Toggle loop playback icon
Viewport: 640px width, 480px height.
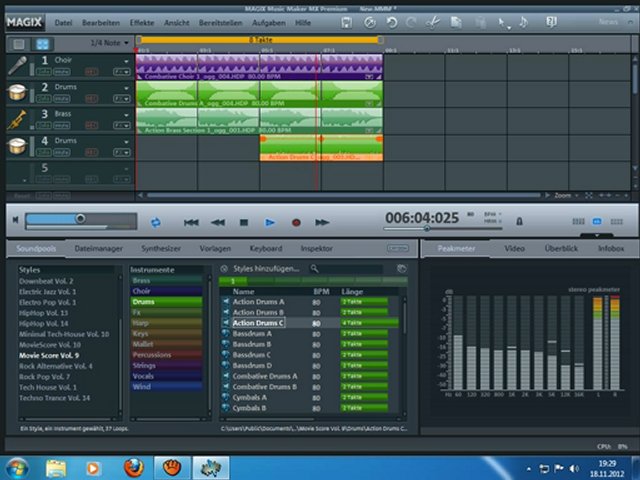pyautogui.click(x=156, y=222)
